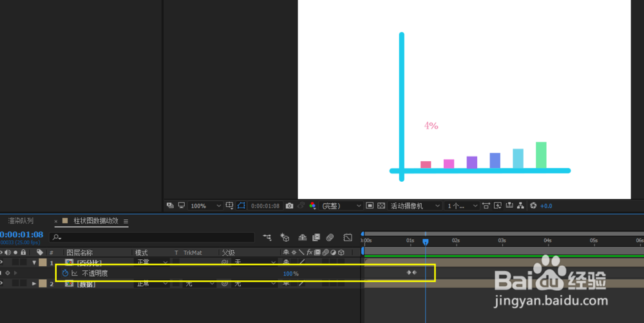Screen dimensions: 644x323
Task: Toggle lock switch for layer 1
Action: pyautogui.click(x=23, y=262)
